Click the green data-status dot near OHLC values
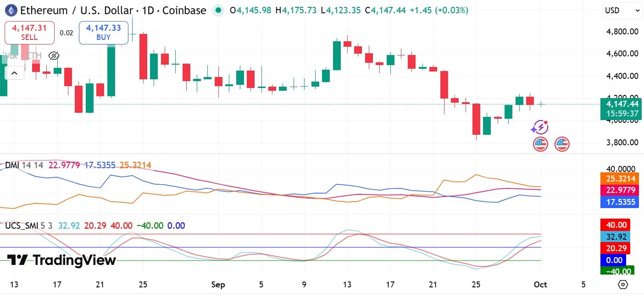The width and height of the screenshot is (644, 297). click(218, 10)
